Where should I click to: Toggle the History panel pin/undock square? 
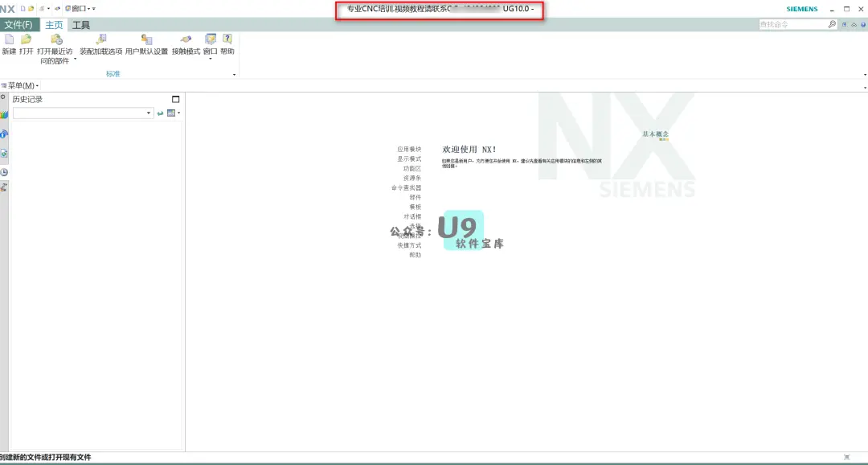point(176,99)
